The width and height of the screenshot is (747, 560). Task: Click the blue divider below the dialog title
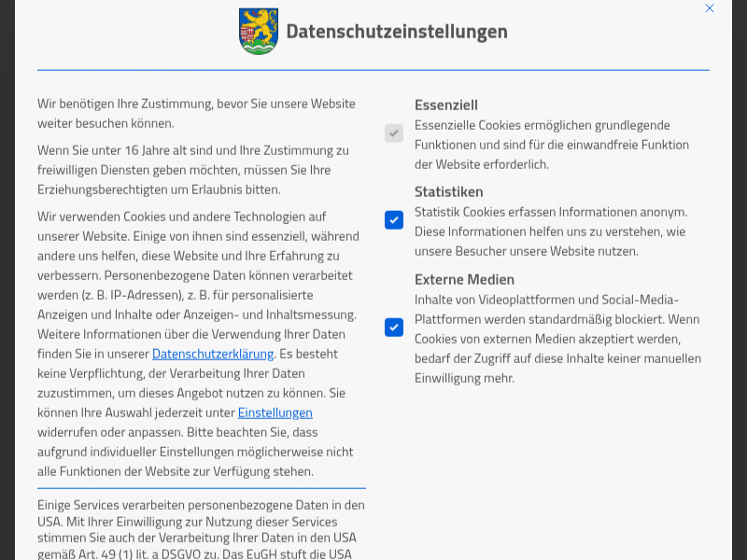click(373, 70)
